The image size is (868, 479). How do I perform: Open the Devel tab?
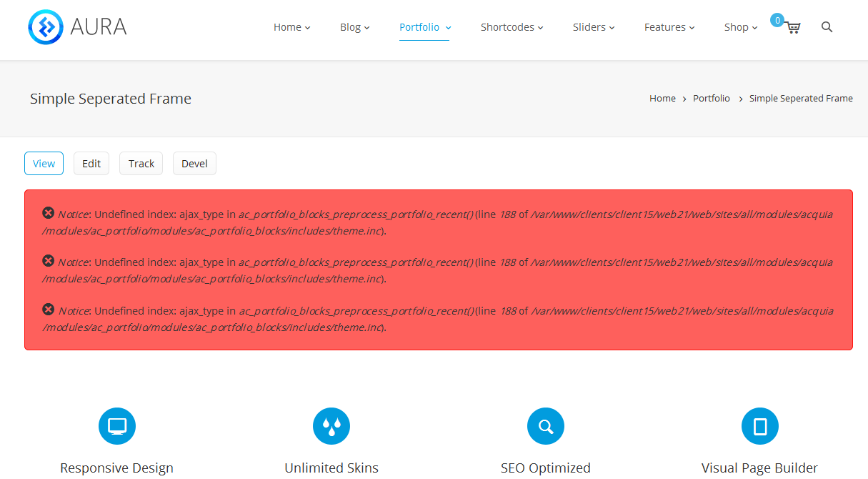coord(194,163)
